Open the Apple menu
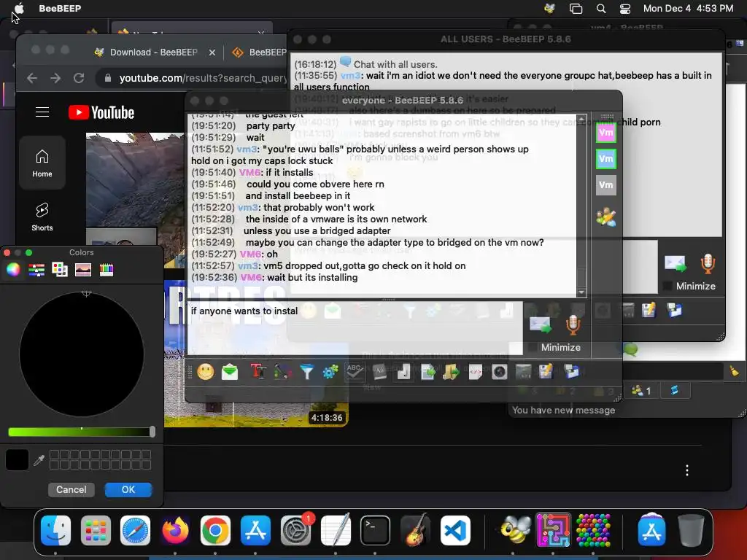Screen dimensions: 747x560 pyautogui.click(x=19, y=8)
